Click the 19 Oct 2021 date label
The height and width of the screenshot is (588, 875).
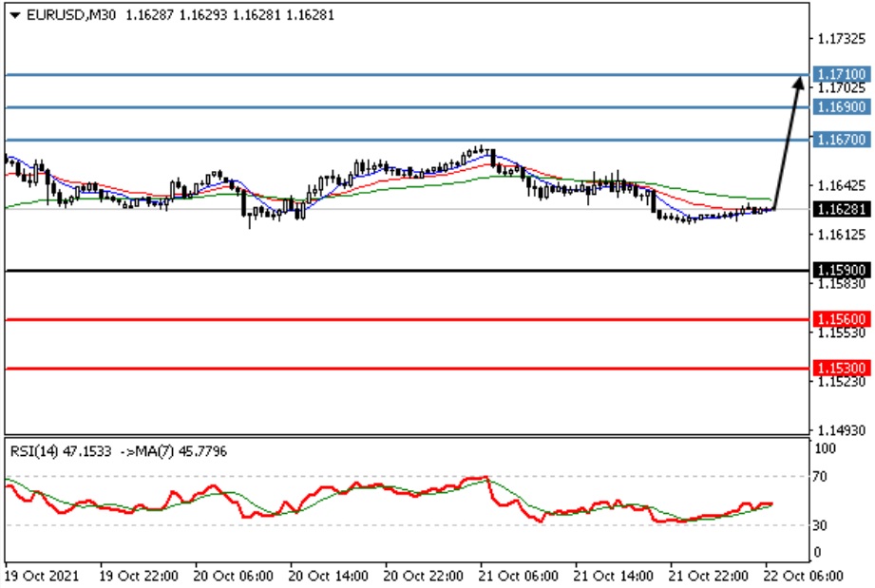pyautogui.click(x=42, y=576)
